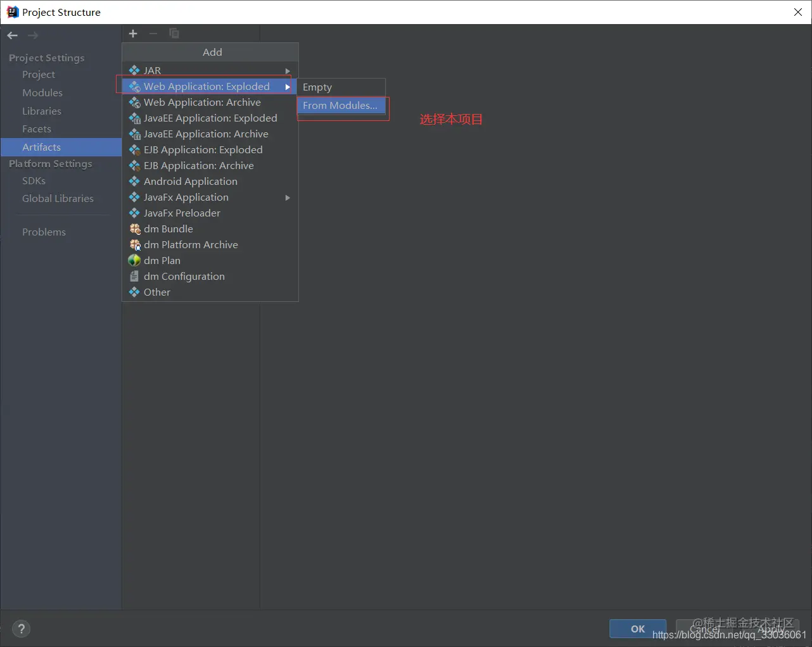Select JavaFx Preloader menu entry

[x=210, y=213]
